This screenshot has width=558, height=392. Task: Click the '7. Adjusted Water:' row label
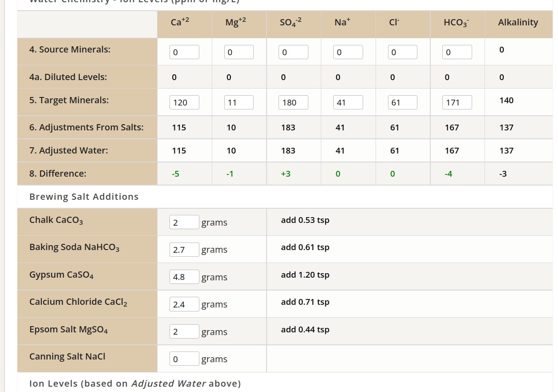tap(69, 150)
